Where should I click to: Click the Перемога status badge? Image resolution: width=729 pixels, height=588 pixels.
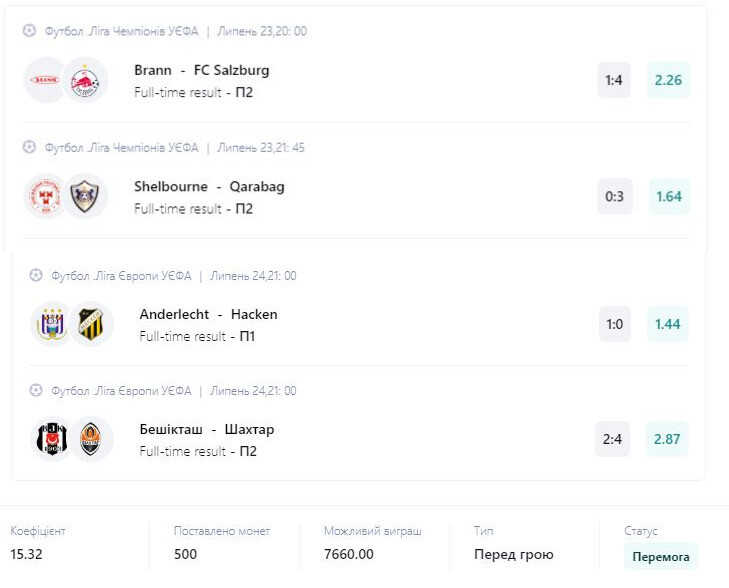pyautogui.click(x=661, y=556)
